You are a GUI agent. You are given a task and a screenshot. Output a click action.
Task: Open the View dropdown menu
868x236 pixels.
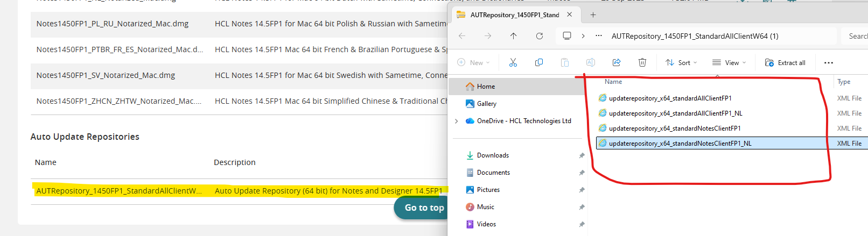coord(729,63)
